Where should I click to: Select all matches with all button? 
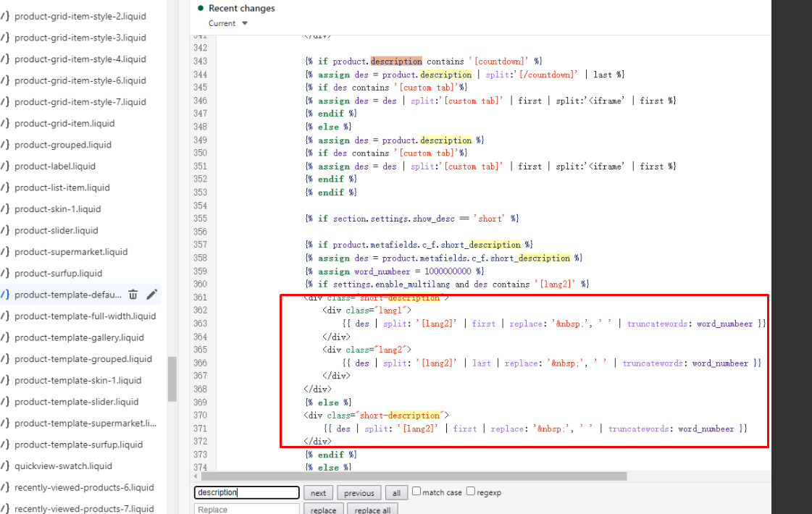396,493
